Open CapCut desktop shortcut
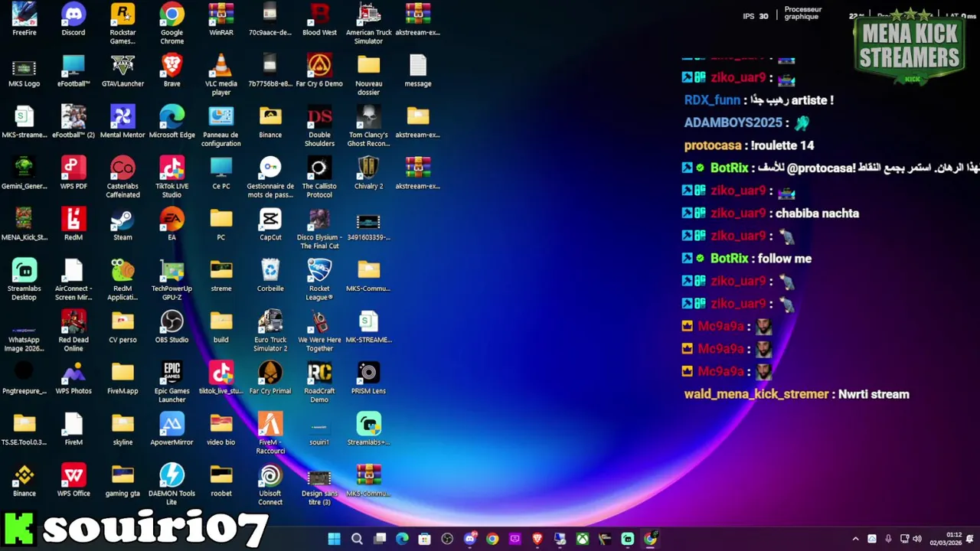The height and width of the screenshot is (551, 980). coord(270,224)
